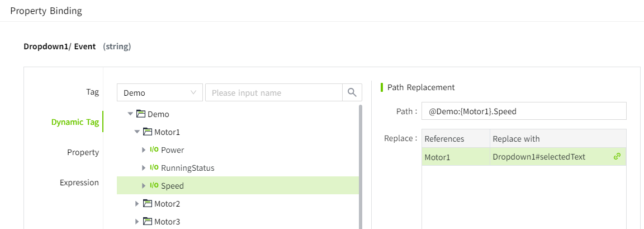Click the Motor1 folder icon
This screenshot has height=229, width=644.
[148, 132]
